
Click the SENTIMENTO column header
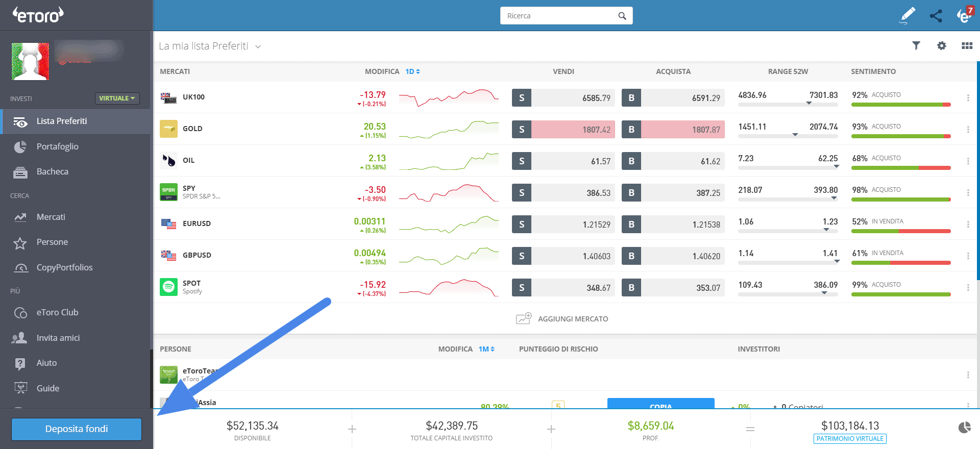tap(873, 71)
